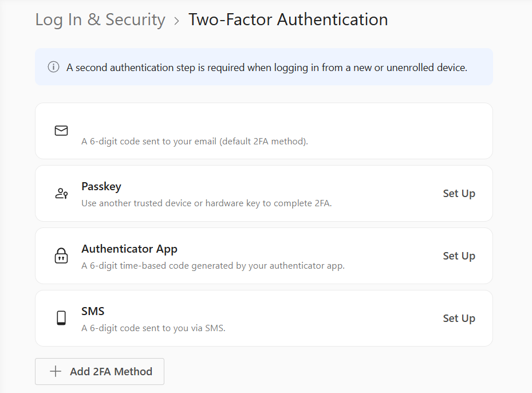Select the email 2FA method card
This screenshot has height=393, width=532.
(264, 131)
